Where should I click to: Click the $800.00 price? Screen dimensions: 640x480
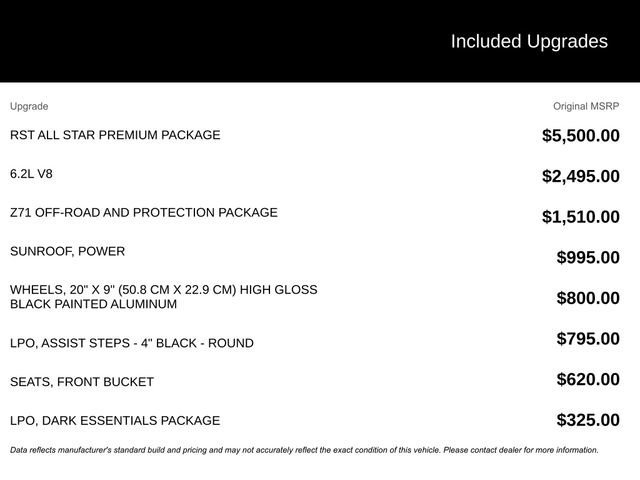[588, 298]
